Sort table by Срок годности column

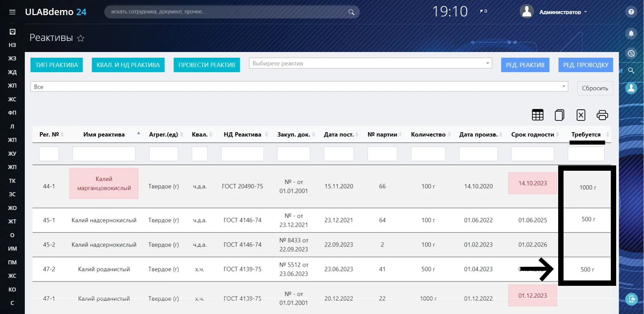click(533, 135)
